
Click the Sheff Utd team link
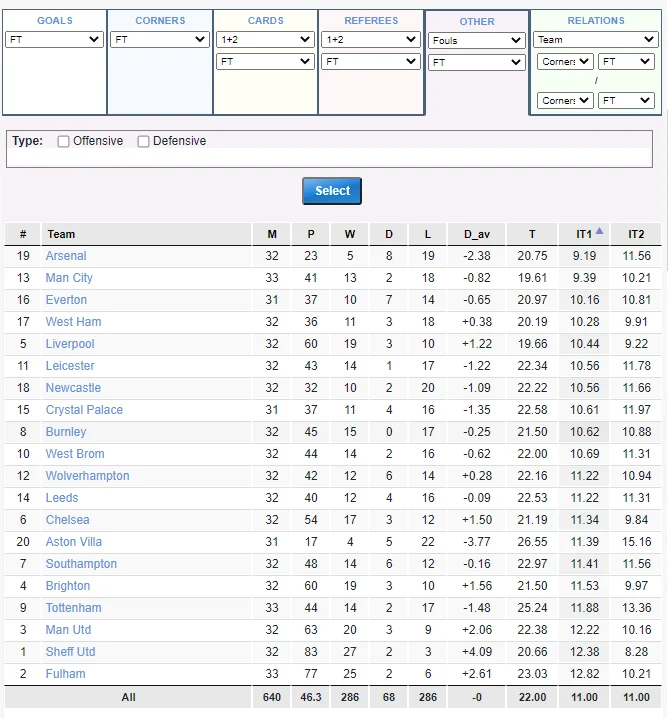[x=68, y=652]
